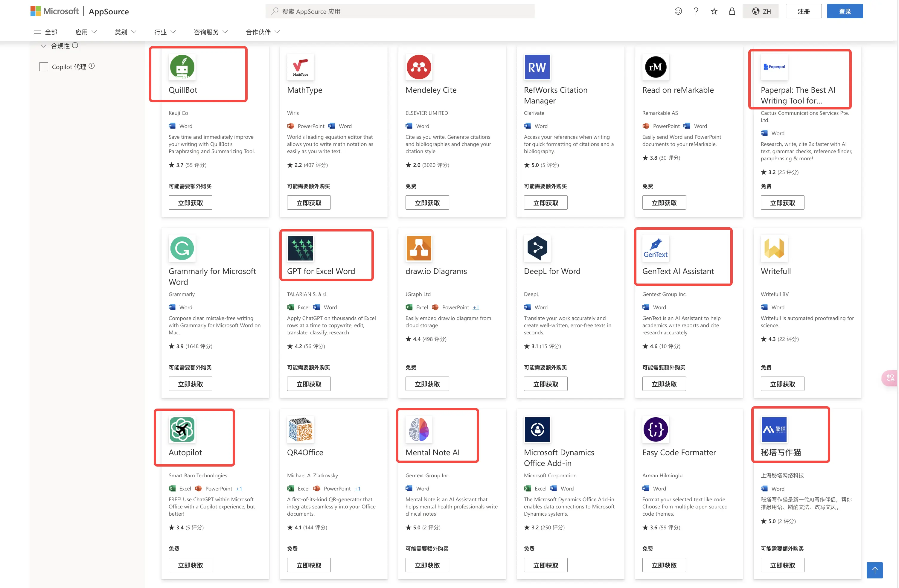This screenshot has width=899, height=588.
Task: Open the 全部 hamburger menu
Action: [x=45, y=32]
